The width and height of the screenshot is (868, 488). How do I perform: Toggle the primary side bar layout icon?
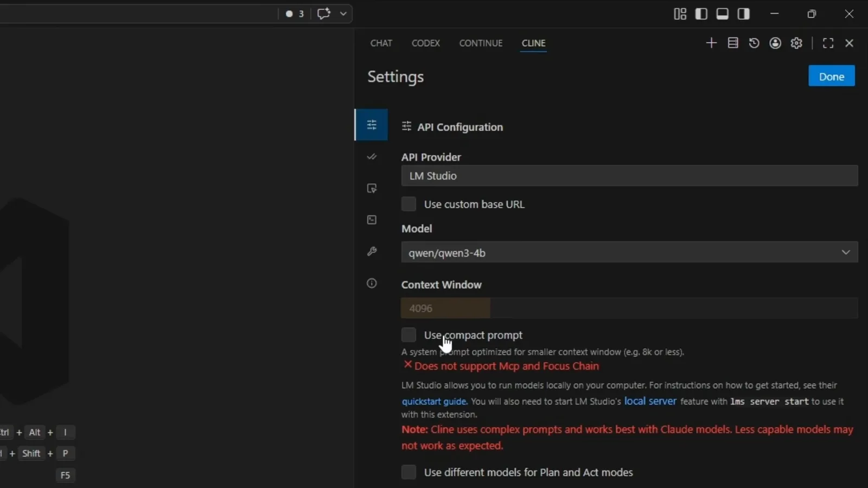pyautogui.click(x=701, y=14)
